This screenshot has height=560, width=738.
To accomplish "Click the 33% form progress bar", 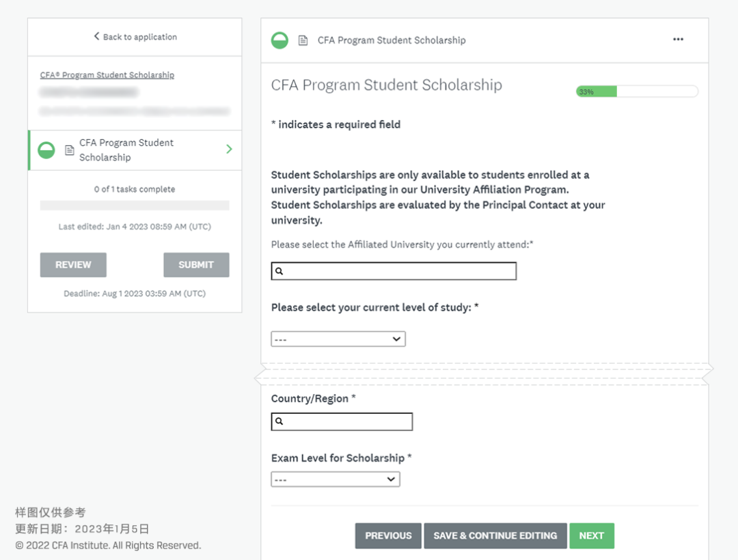I will 637,92.
